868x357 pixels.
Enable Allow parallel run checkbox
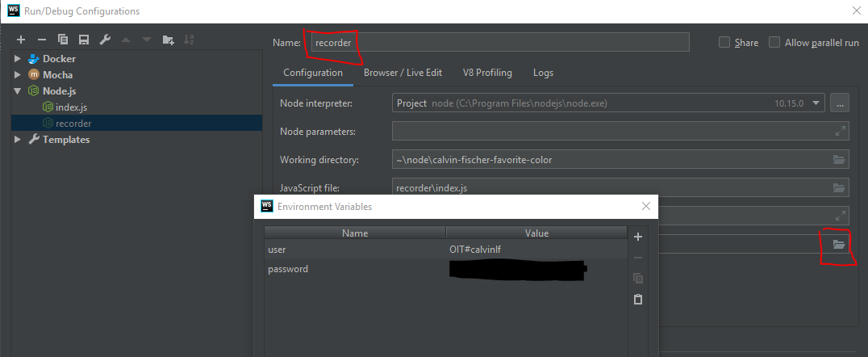click(774, 42)
